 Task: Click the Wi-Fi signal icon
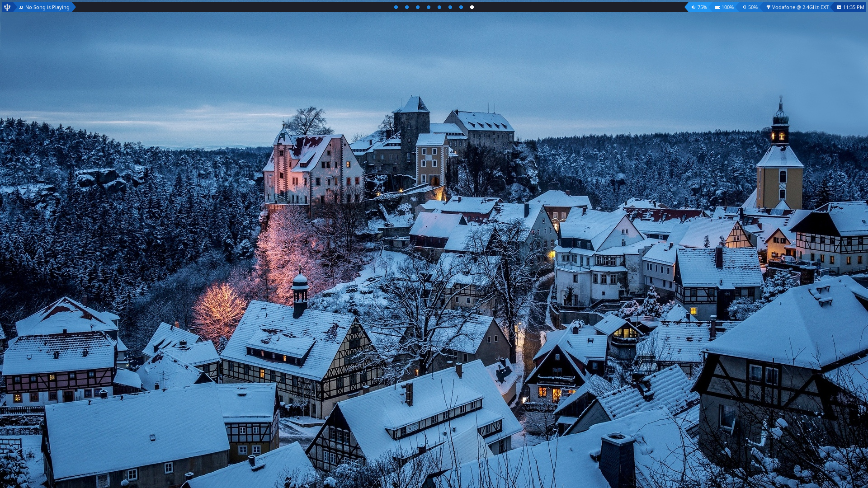[768, 7]
